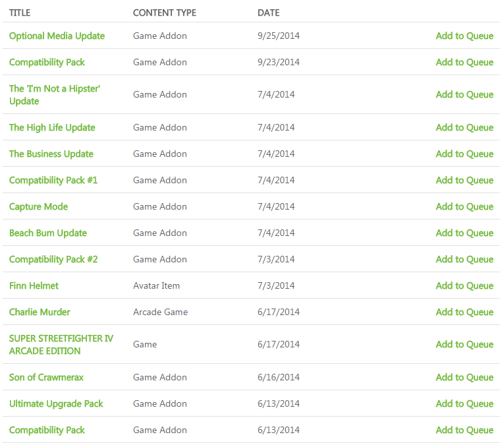Open The High Life Update link

click(x=52, y=127)
